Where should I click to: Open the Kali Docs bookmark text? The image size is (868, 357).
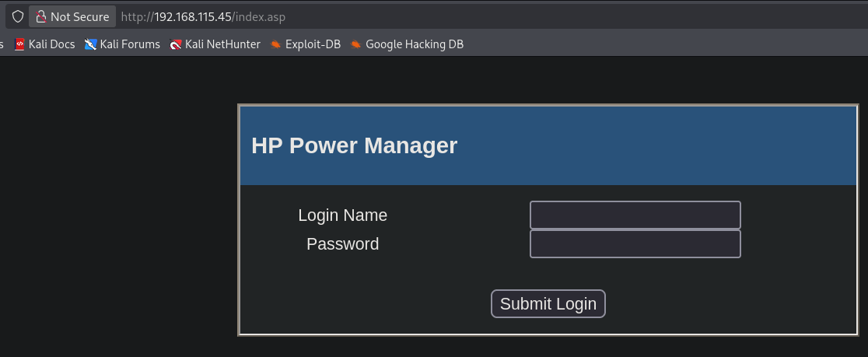(51, 44)
